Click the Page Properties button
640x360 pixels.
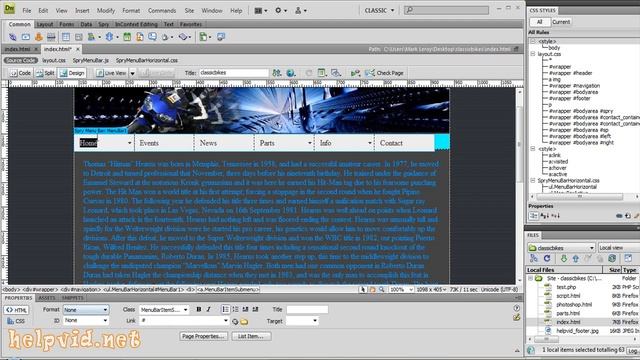click(203, 336)
